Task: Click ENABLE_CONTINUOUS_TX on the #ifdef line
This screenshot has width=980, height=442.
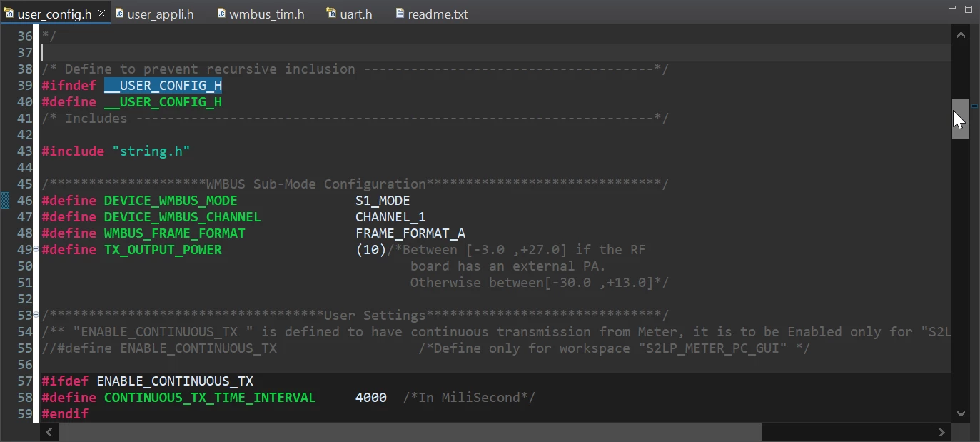Action: pos(175,381)
